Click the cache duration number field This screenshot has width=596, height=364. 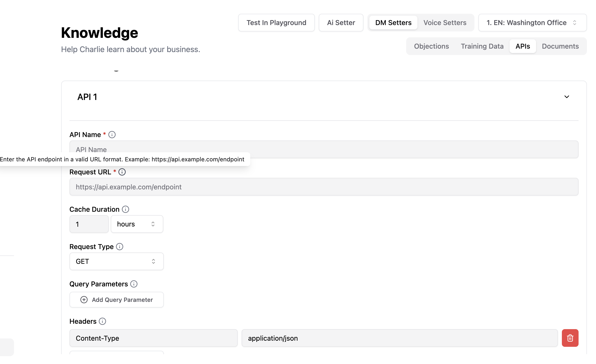click(89, 224)
